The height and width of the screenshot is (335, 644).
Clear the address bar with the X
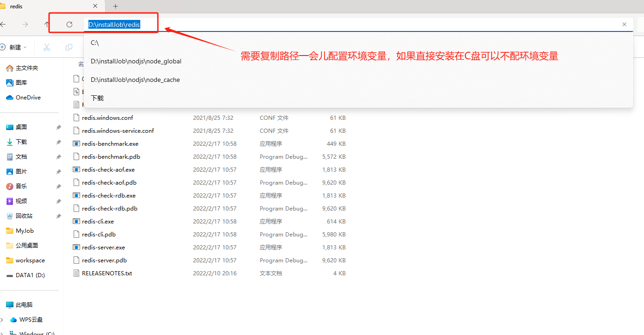(624, 25)
